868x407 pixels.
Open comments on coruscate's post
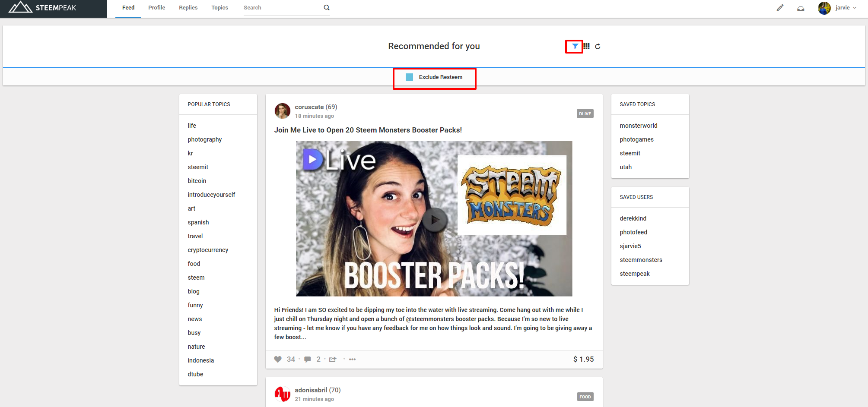(x=308, y=359)
